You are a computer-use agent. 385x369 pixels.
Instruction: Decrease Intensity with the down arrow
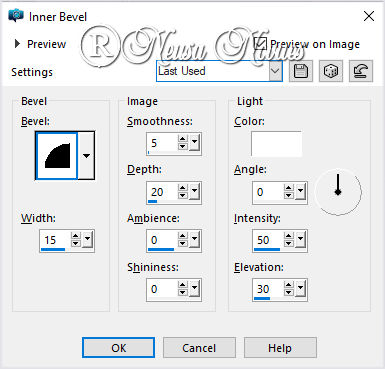point(289,244)
